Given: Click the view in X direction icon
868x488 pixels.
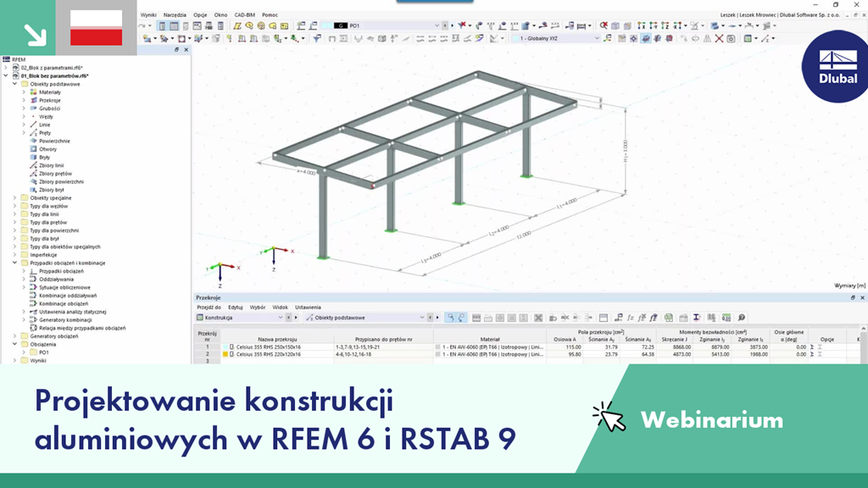Looking at the screenshot, I should [641, 25].
